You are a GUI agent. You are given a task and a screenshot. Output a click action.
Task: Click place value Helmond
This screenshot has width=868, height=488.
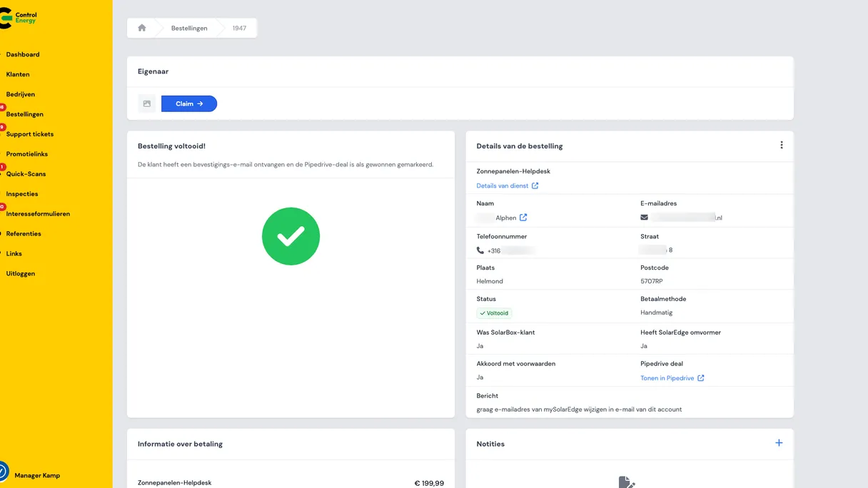point(490,281)
